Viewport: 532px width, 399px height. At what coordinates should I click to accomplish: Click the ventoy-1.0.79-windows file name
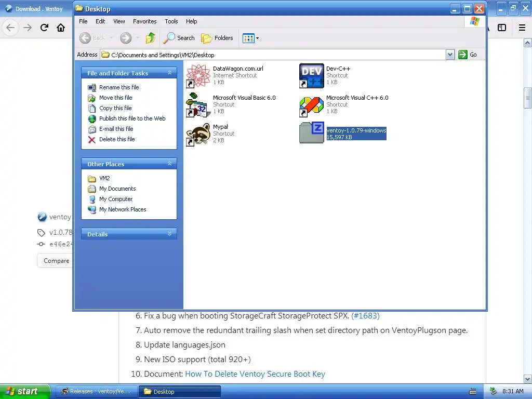click(356, 130)
